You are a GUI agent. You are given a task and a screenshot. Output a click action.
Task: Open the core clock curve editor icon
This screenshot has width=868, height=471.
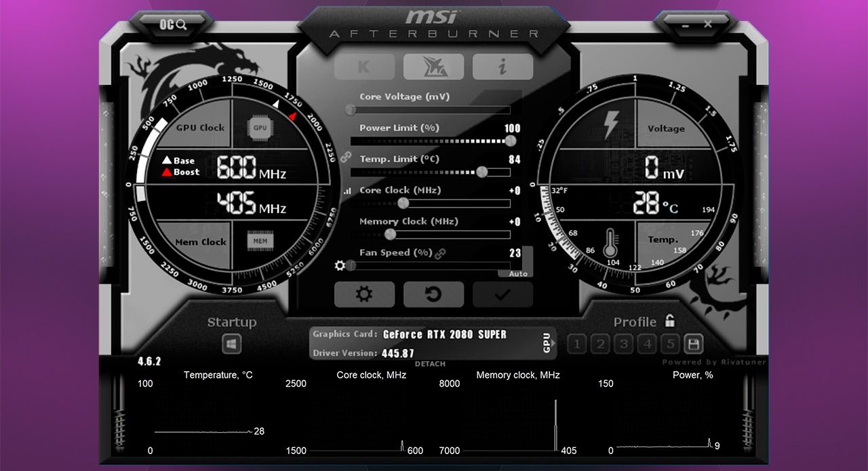[x=348, y=191]
